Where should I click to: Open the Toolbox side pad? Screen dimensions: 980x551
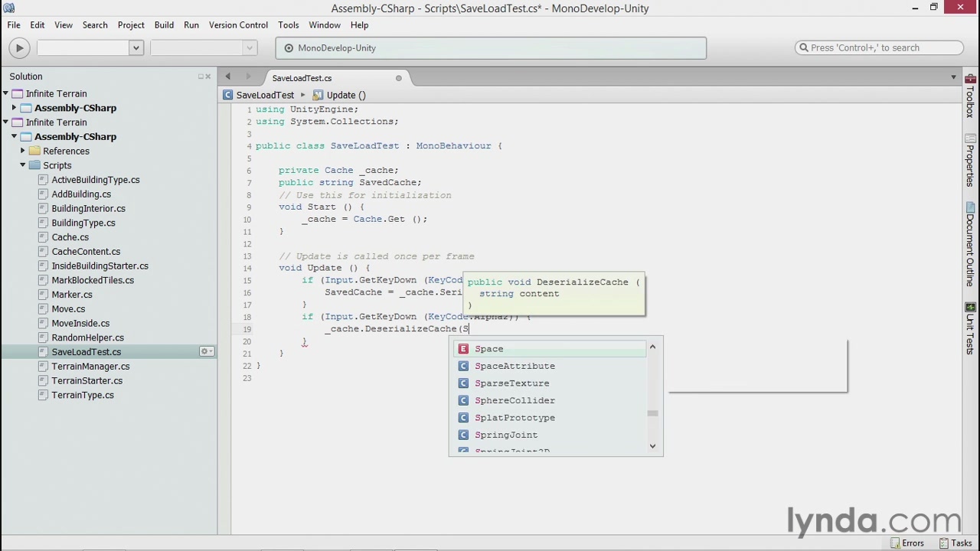(x=970, y=96)
